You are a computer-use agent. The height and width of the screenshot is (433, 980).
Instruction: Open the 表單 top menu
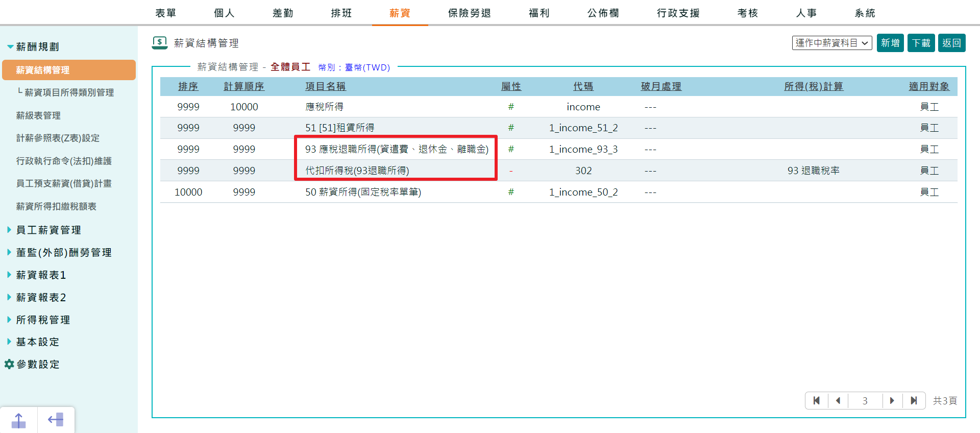point(166,13)
